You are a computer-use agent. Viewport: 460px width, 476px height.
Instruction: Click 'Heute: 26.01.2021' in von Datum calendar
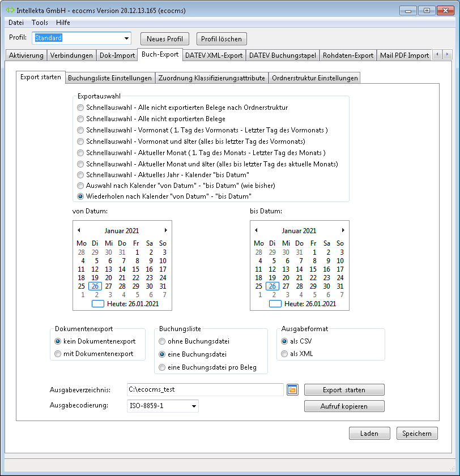tap(125, 304)
